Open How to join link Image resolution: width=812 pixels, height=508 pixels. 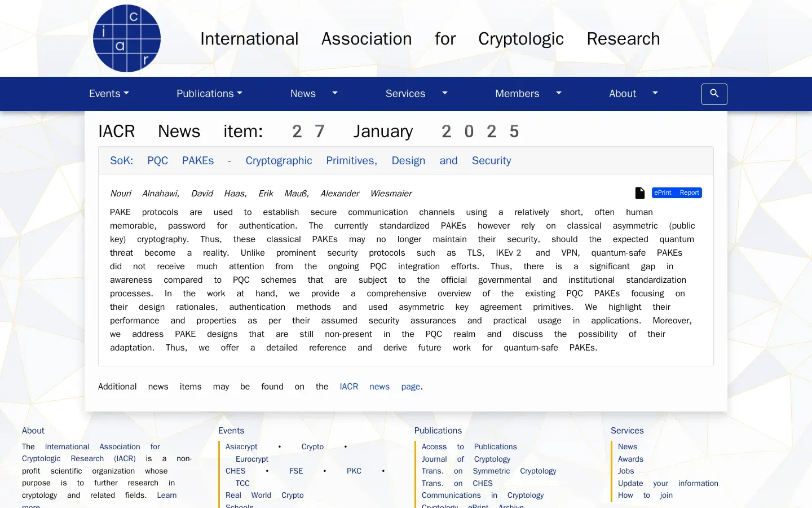pos(645,495)
